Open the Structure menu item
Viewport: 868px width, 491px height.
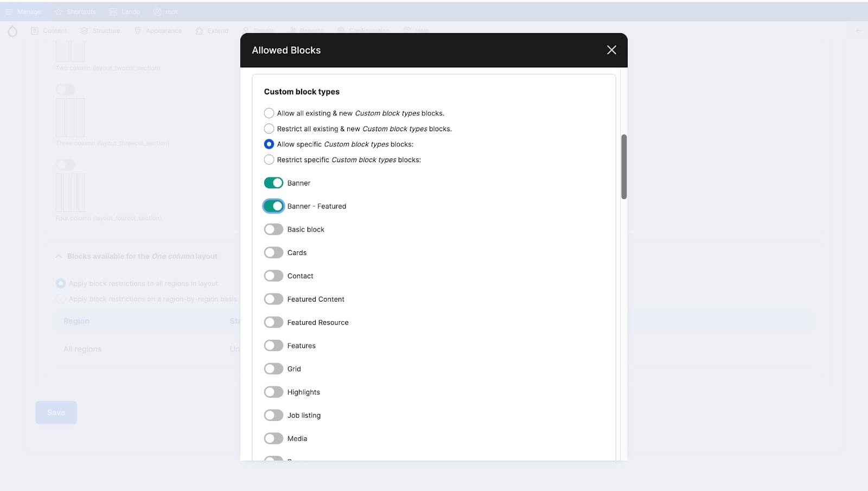click(x=100, y=31)
